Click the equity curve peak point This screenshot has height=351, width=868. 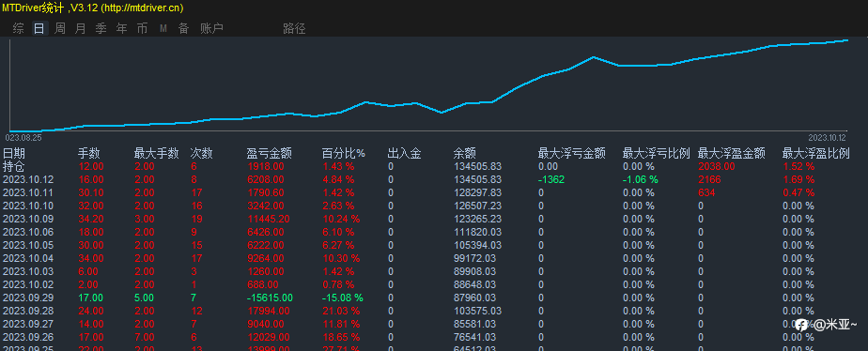tap(847, 40)
